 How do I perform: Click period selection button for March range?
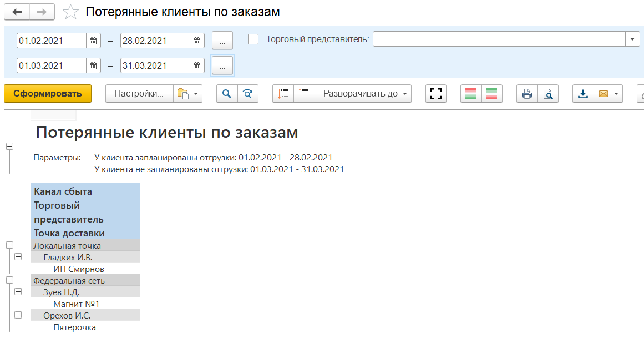222,65
